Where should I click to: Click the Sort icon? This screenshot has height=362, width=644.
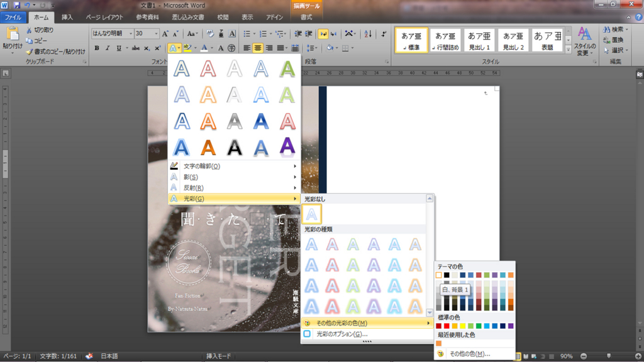[x=368, y=34]
